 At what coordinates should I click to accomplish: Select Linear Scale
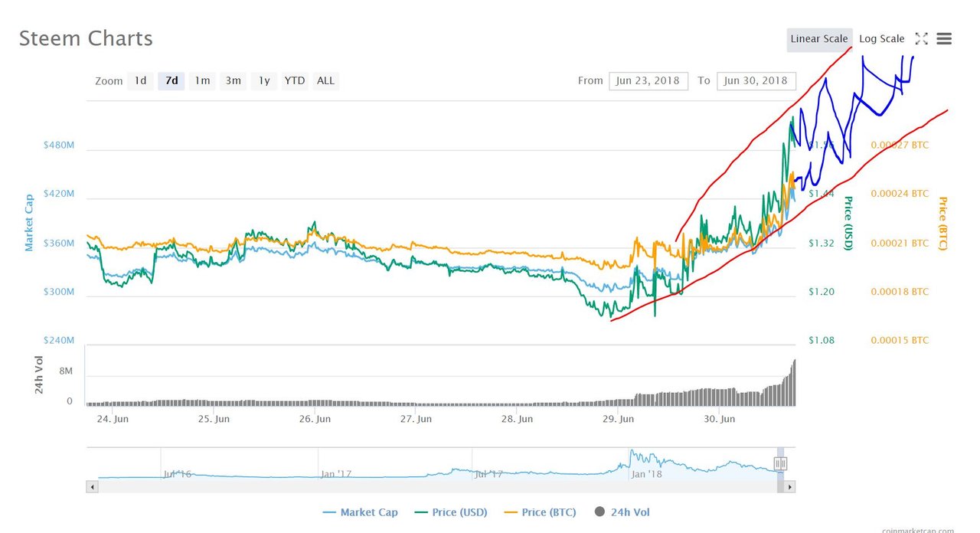[x=819, y=39]
